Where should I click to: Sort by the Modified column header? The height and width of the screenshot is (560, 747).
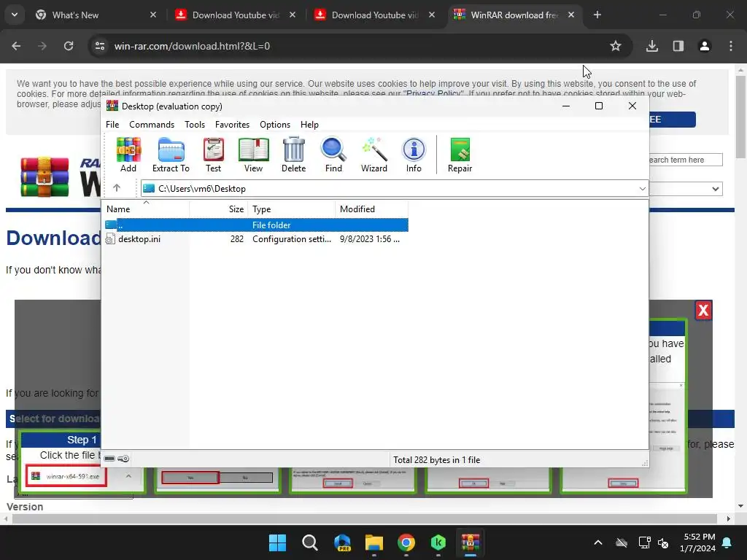(371, 209)
